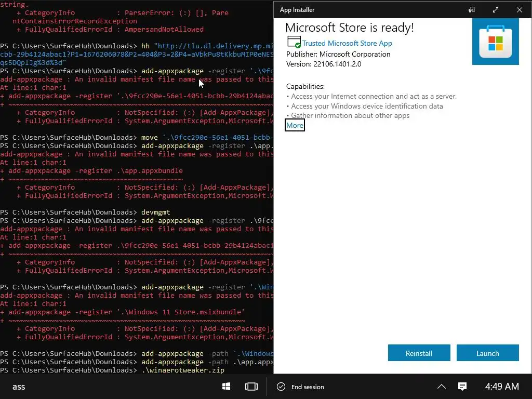The image size is (532, 399).
Task: Click the 'devmgmt' command line in PowerShell
Action: coord(156,212)
